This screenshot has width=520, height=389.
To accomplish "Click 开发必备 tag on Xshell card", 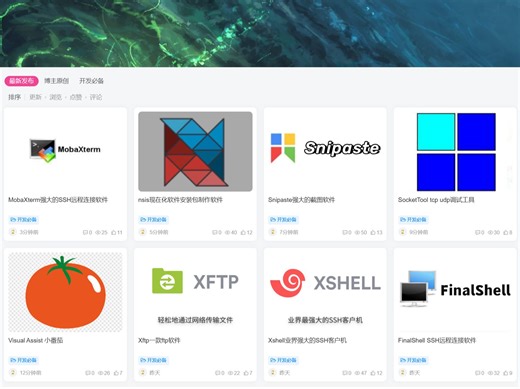I will (283, 360).
